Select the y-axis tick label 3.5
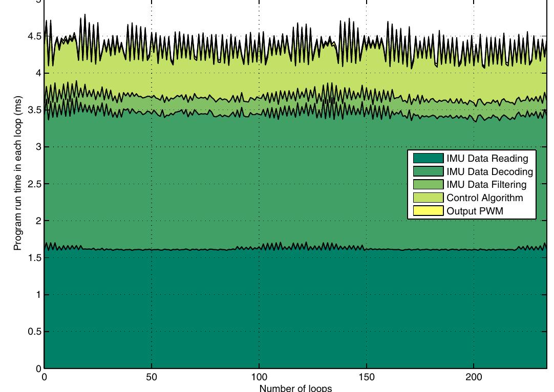The height and width of the screenshot is (392, 554). (x=34, y=111)
